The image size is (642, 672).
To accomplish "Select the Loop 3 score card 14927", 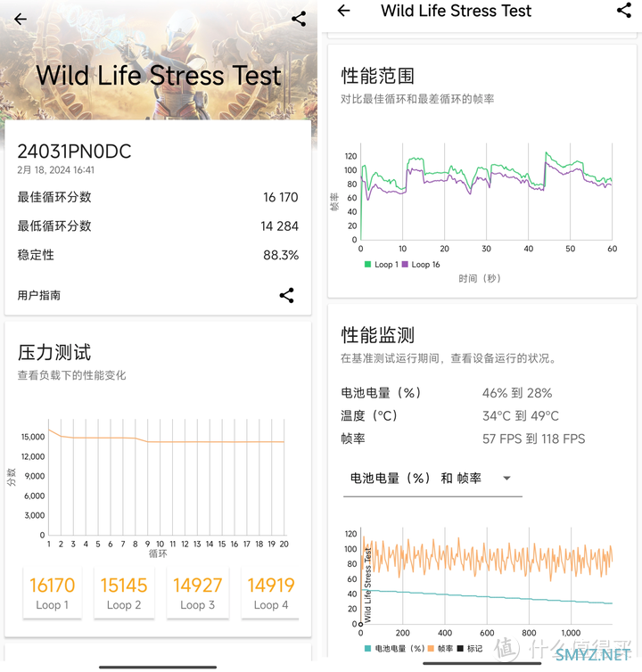I will 198,594.
